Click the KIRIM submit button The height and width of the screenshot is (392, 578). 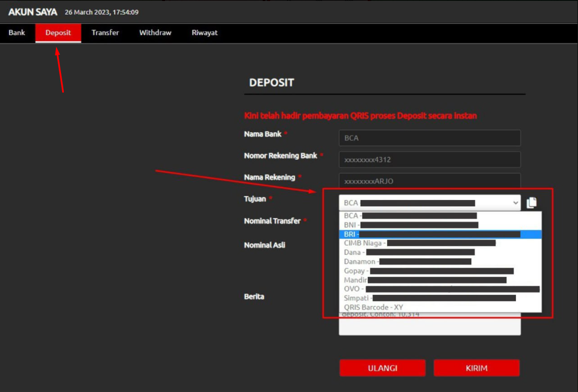click(476, 368)
